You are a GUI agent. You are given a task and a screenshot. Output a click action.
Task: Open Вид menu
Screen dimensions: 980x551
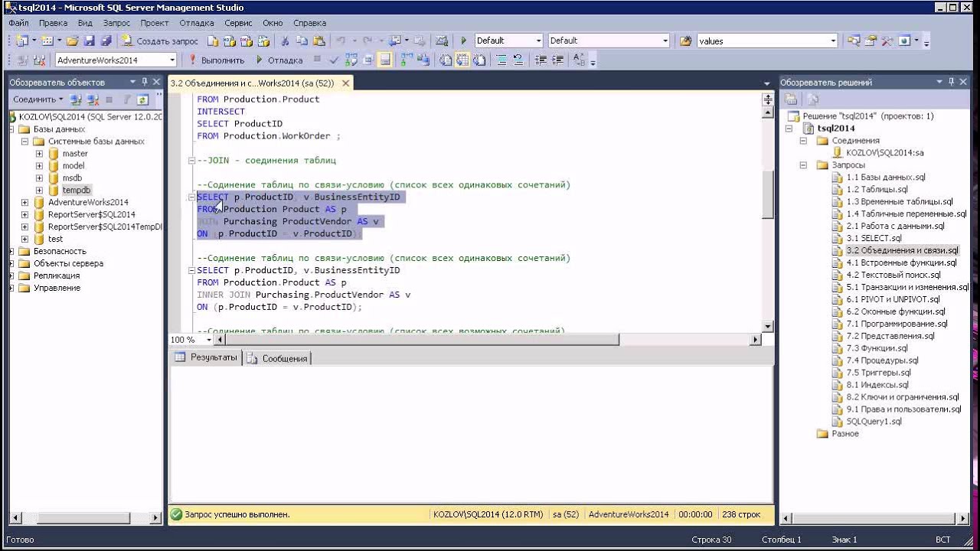point(85,23)
